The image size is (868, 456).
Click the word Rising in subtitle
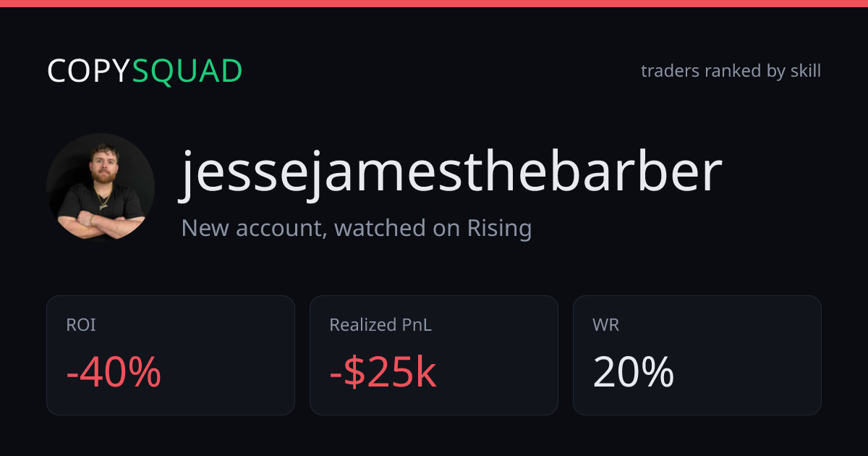500,229
